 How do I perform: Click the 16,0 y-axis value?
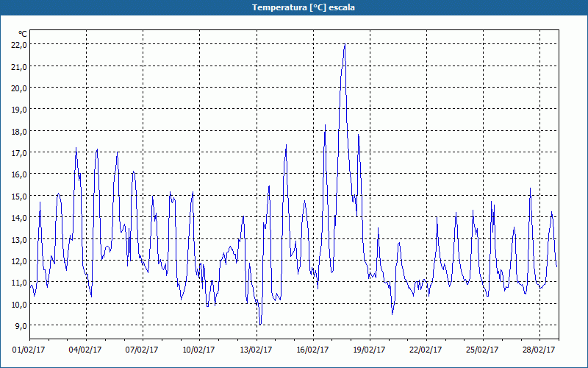[x=19, y=174]
